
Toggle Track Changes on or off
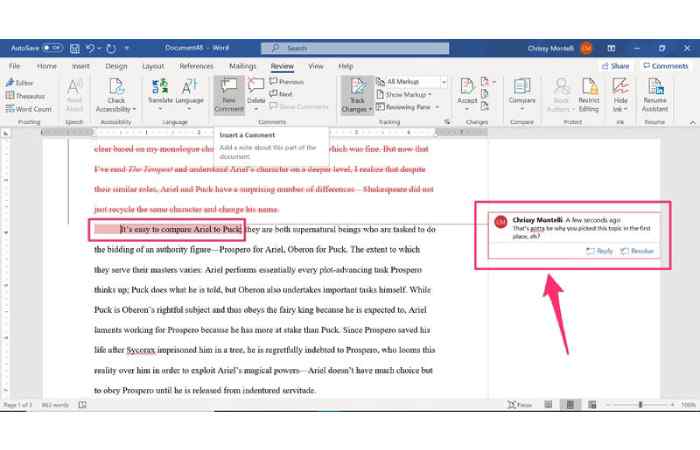click(x=355, y=93)
